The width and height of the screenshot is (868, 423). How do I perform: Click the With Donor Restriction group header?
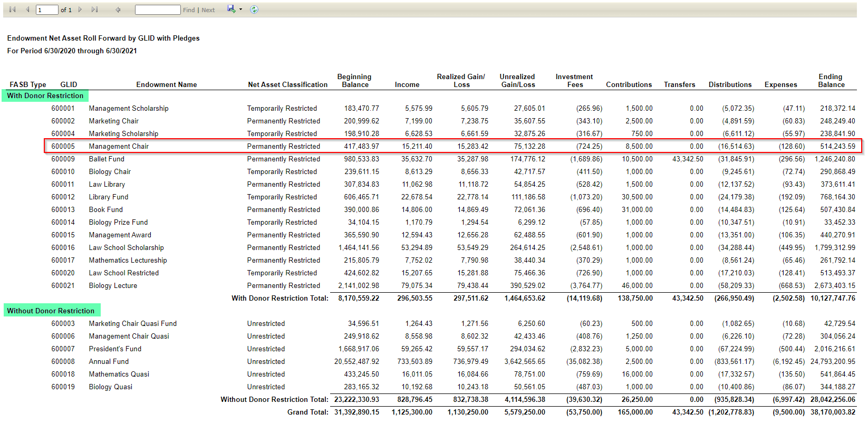click(x=45, y=95)
